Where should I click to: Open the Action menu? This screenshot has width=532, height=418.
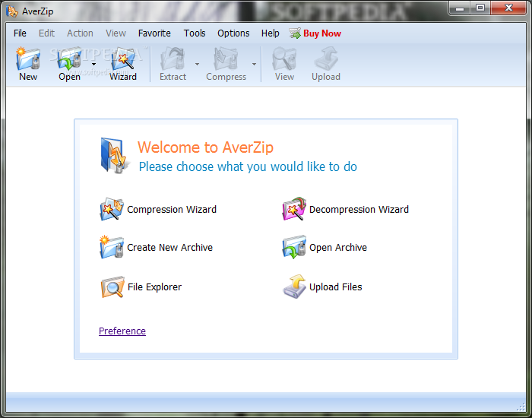pos(80,33)
